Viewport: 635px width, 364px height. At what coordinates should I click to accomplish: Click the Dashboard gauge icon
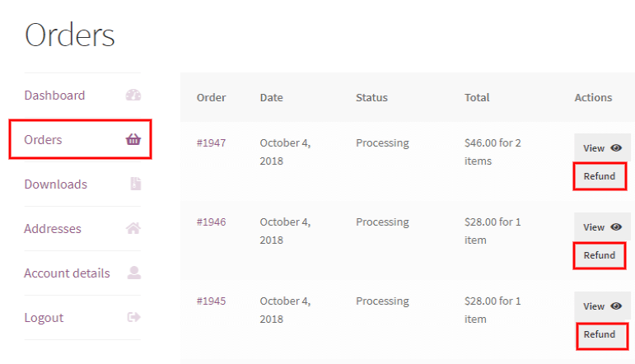point(133,96)
